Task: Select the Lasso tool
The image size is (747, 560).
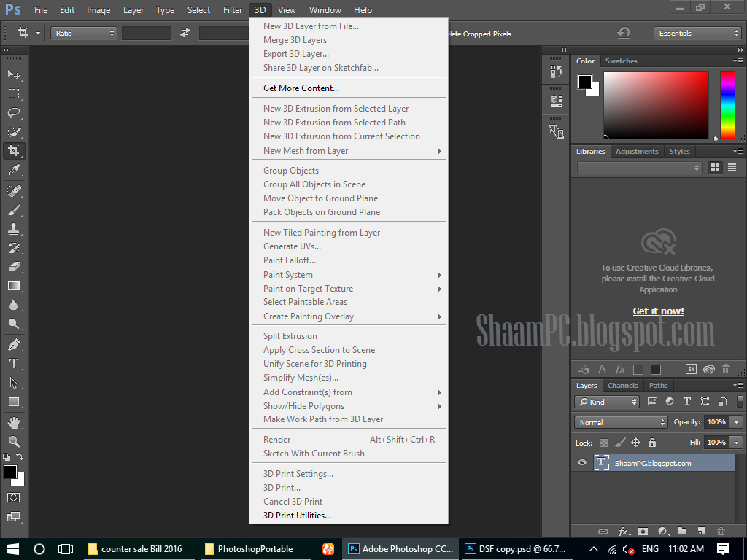Action: coord(14,113)
